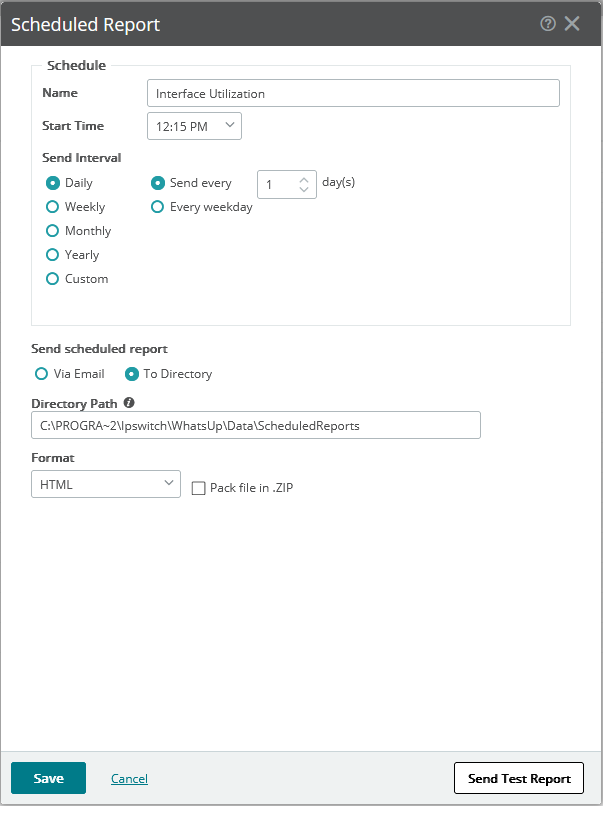Increase the day(s) spinner value
The image size is (613, 816).
point(304,180)
